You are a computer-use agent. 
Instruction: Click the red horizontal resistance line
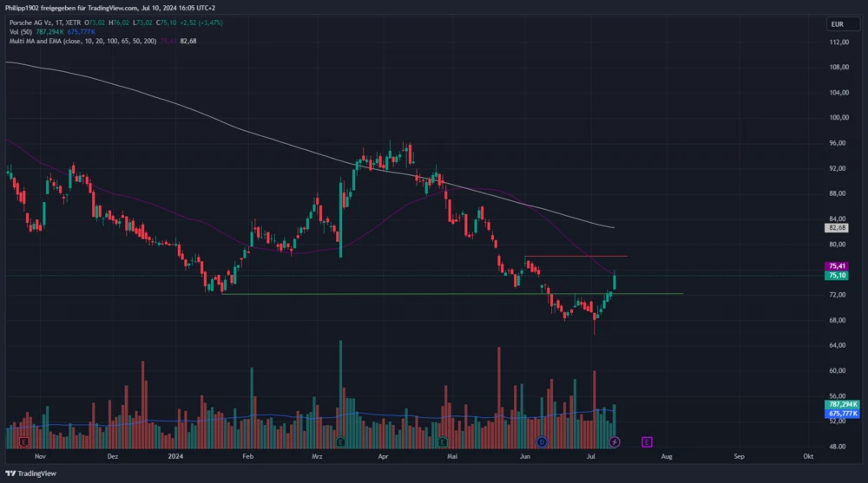click(575, 257)
